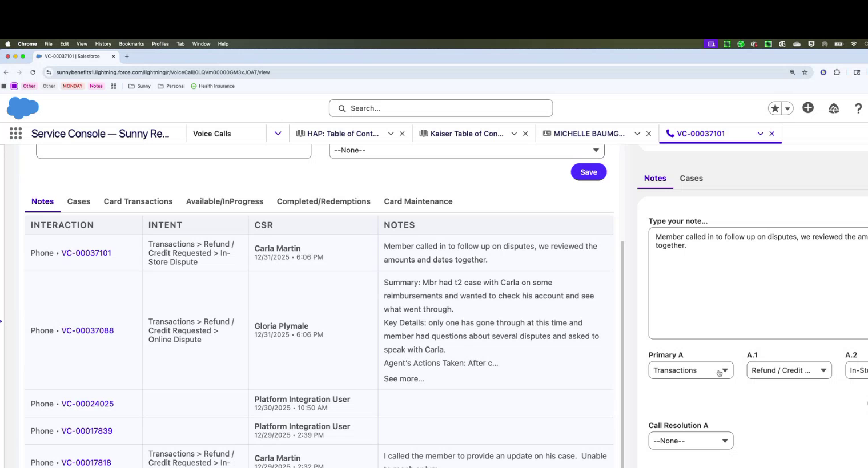
Task: Bookmark page with Chrome star icon
Action: (x=805, y=72)
